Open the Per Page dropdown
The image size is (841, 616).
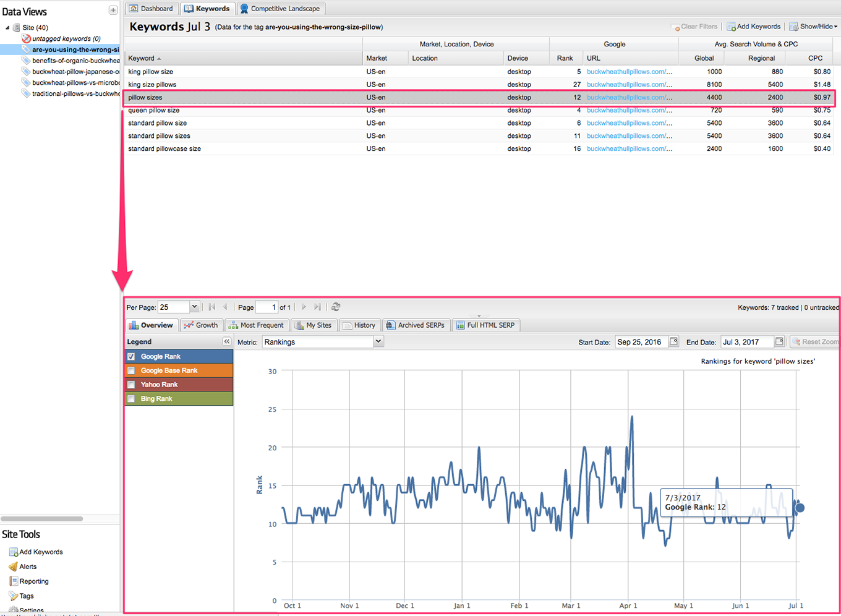click(x=194, y=307)
